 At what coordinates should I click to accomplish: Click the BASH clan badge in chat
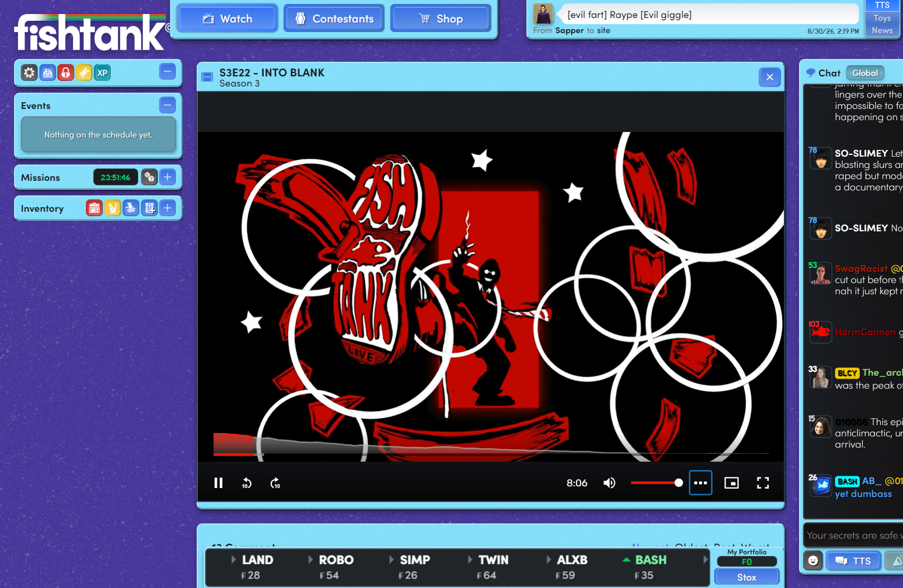click(847, 481)
